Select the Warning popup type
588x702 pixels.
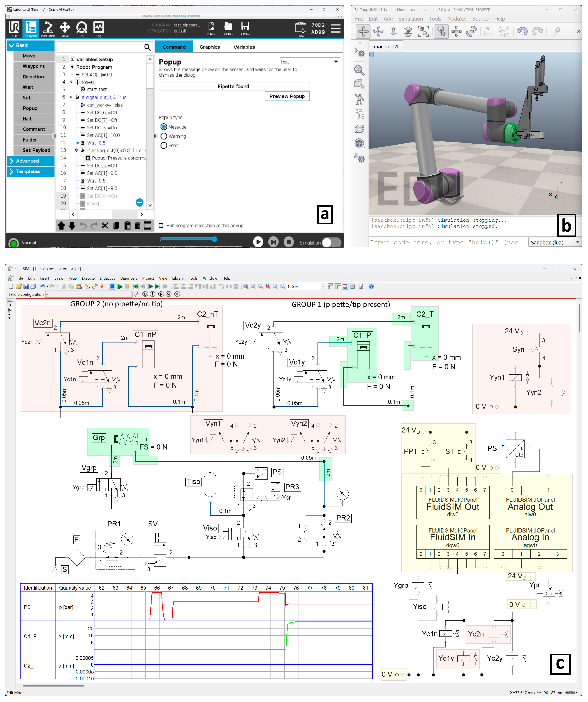(164, 136)
